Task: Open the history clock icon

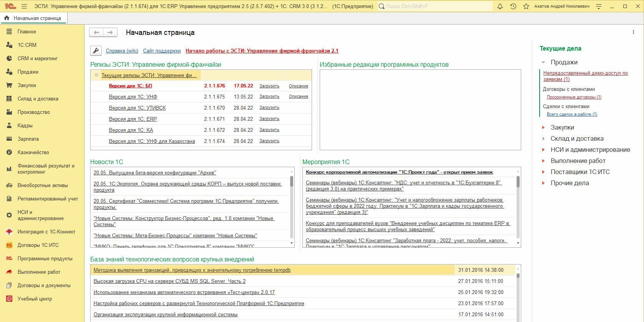Action: pos(513,6)
